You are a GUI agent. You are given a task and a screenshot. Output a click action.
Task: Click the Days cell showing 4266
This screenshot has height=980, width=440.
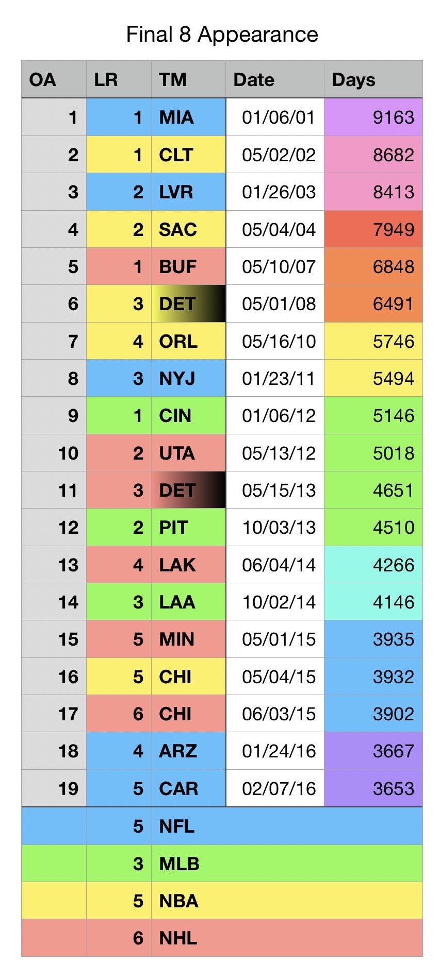[372, 565]
